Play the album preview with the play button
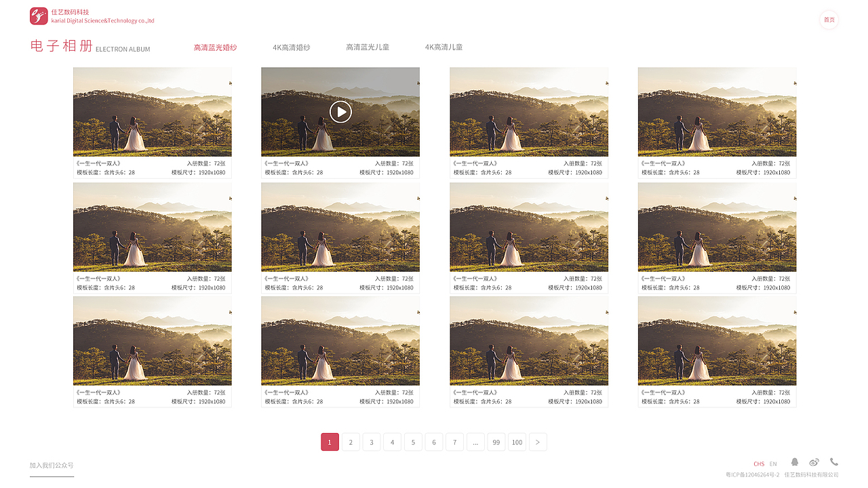The image size is (868, 488). [x=340, y=112]
